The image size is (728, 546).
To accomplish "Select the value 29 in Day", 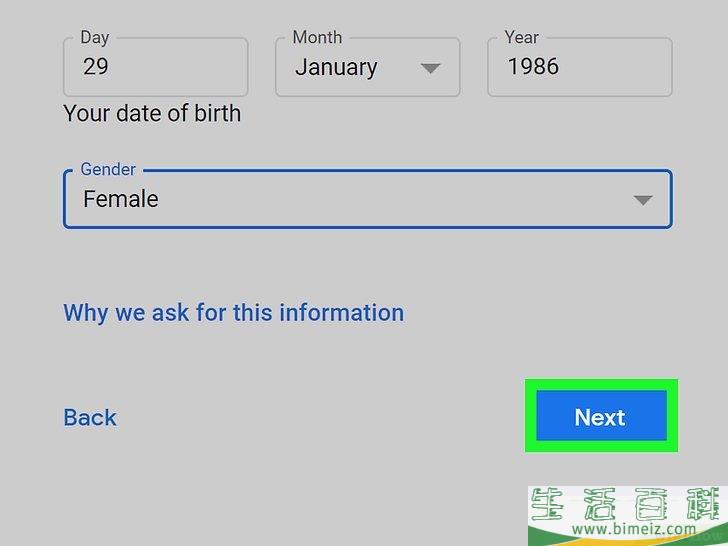I will [96, 66].
